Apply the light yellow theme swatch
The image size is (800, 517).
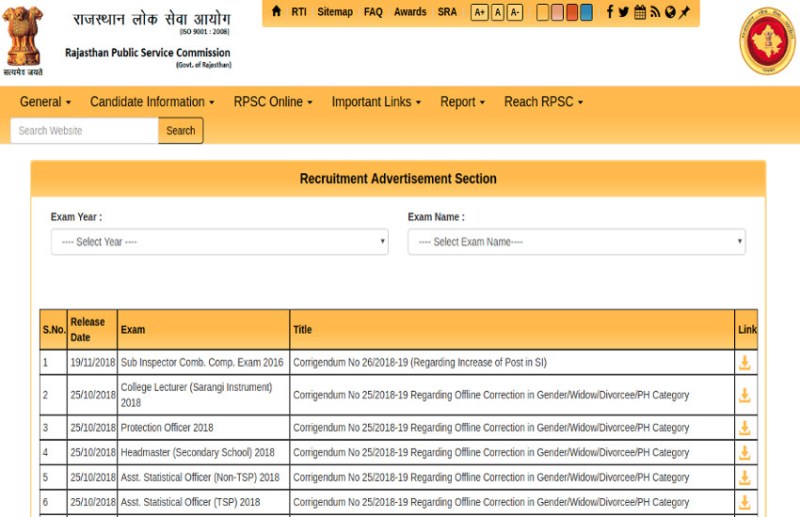[543, 12]
